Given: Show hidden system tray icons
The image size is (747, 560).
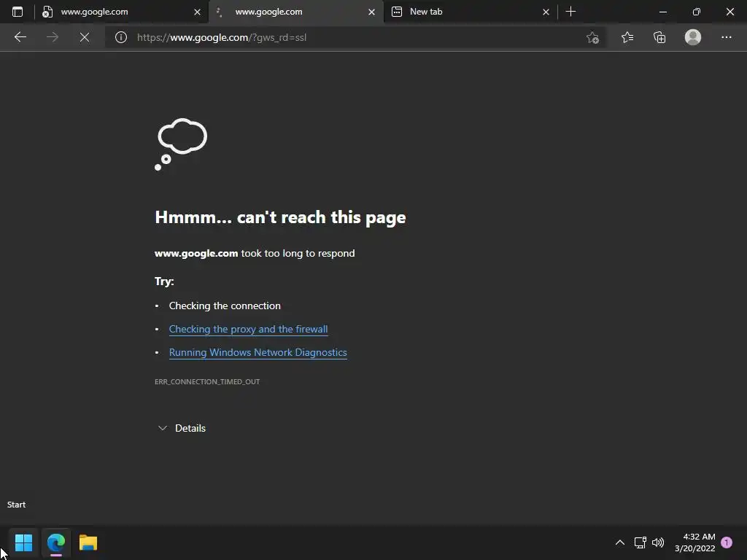Looking at the screenshot, I should (620, 542).
